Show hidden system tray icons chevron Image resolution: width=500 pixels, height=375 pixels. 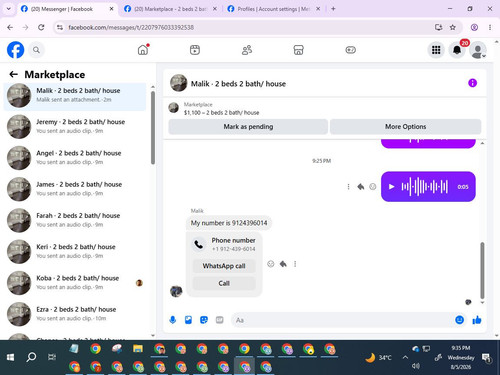click(405, 357)
